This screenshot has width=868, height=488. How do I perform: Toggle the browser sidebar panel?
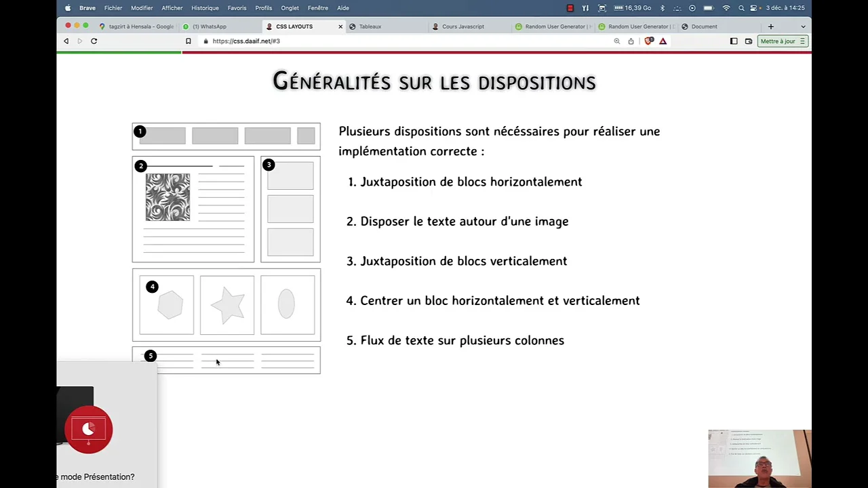pos(734,41)
